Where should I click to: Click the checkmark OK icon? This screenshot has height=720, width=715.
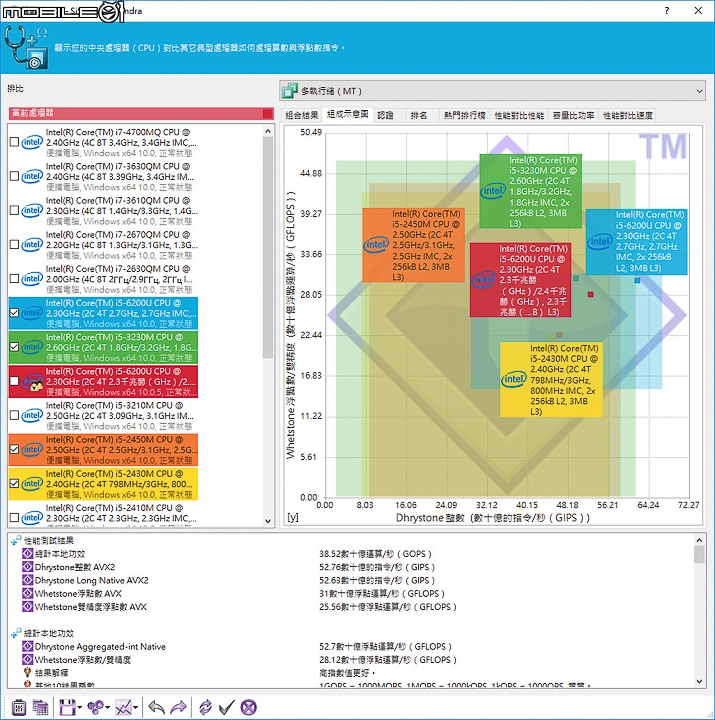(227, 707)
